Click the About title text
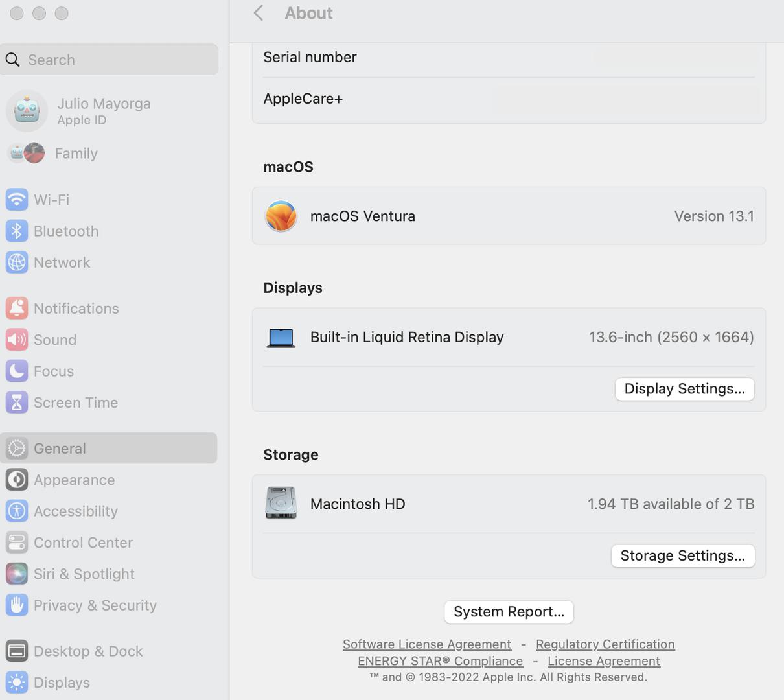The width and height of the screenshot is (784, 700). pyautogui.click(x=308, y=13)
